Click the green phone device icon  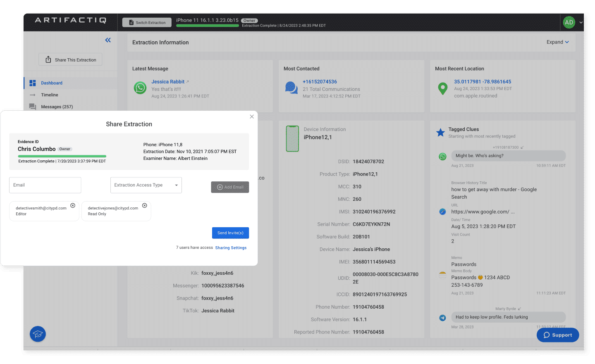click(292, 139)
